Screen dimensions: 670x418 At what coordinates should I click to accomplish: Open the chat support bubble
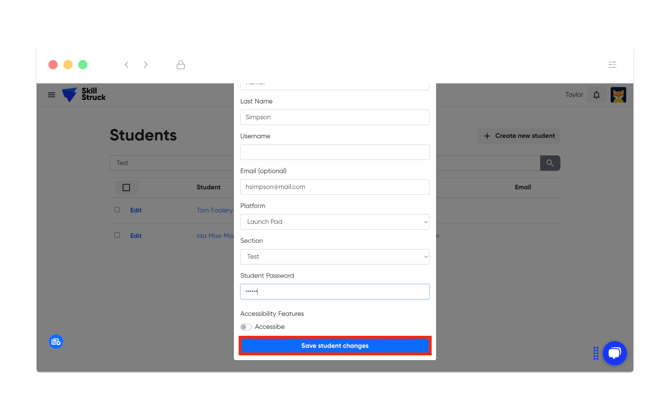click(x=614, y=353)
